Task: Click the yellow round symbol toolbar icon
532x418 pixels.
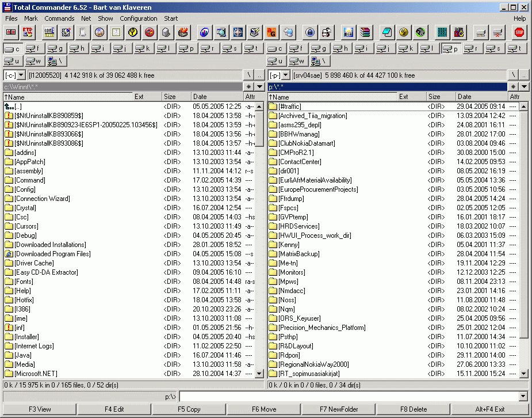Action: click(133, 32)
